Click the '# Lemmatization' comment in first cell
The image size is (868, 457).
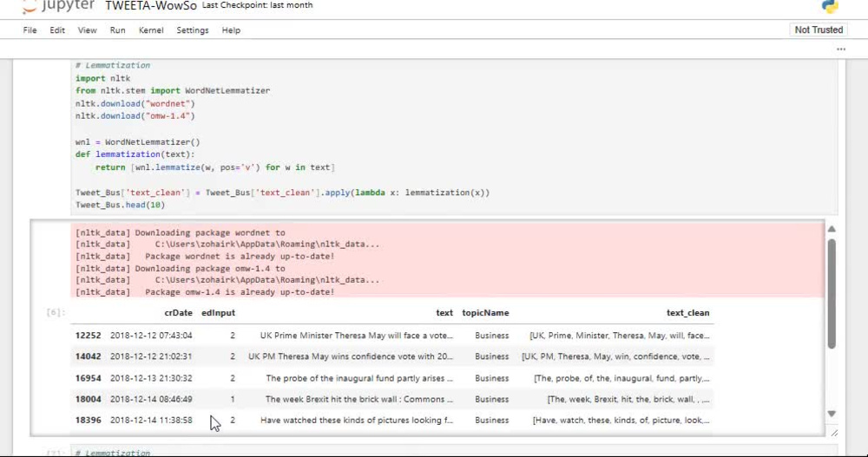tap(113, 65)
